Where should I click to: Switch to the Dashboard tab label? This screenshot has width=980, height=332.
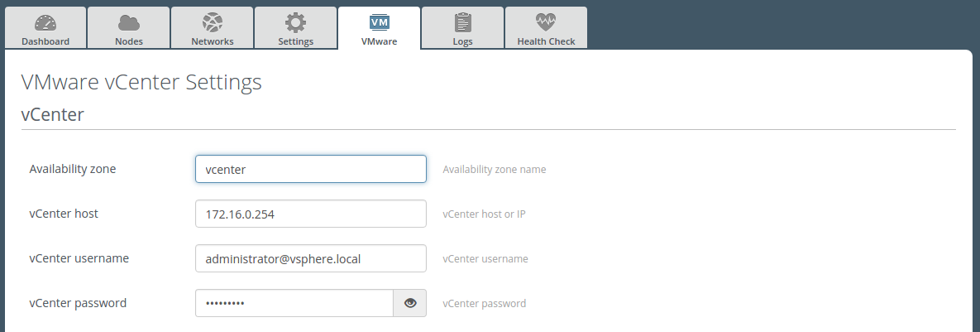(45, 41)
